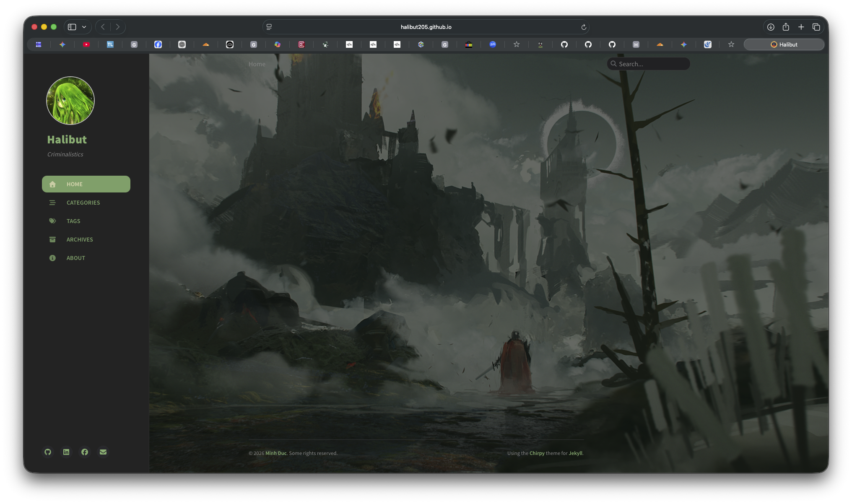Click the halibut205.github.io address bar
The width and height of the screenshot is (852, 504).
[x=426, y=27]
